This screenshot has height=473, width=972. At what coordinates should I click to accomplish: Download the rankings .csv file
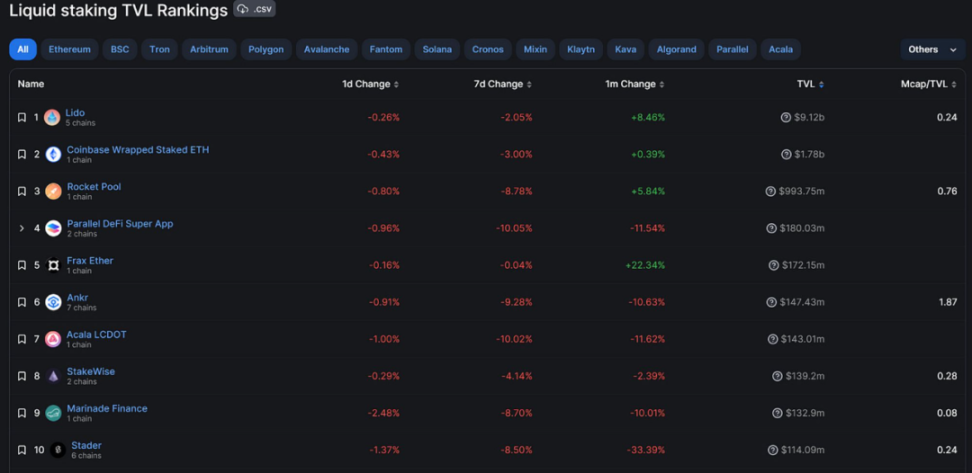point(254,9)
